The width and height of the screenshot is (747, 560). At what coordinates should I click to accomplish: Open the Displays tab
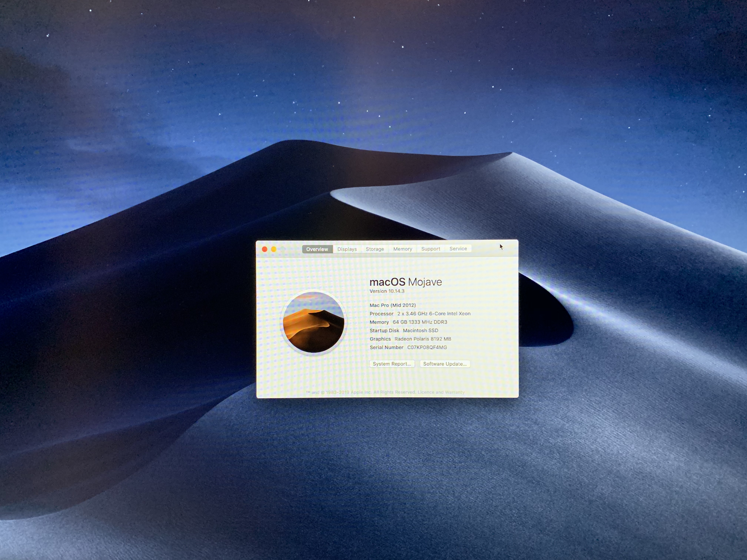click(347, 249)
